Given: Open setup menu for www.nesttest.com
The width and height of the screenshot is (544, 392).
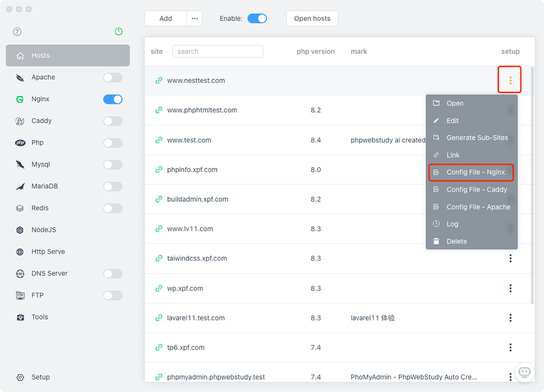Looking at the screenshot, I should pos(510,81).
